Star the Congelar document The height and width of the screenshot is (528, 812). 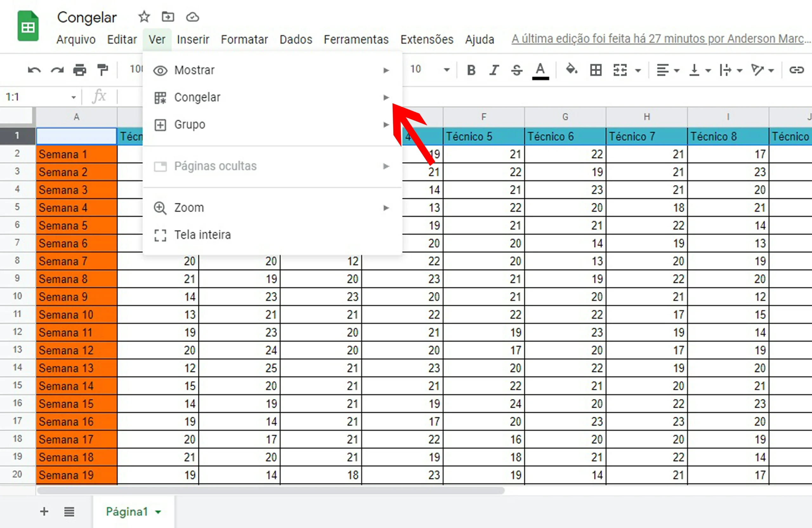pyautogui.click(x=144, y=17)
